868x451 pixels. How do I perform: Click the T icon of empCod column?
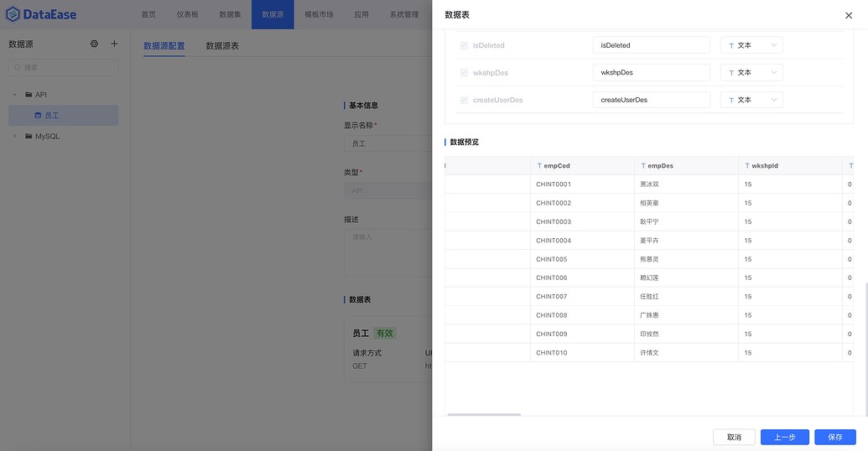point(539,165)
